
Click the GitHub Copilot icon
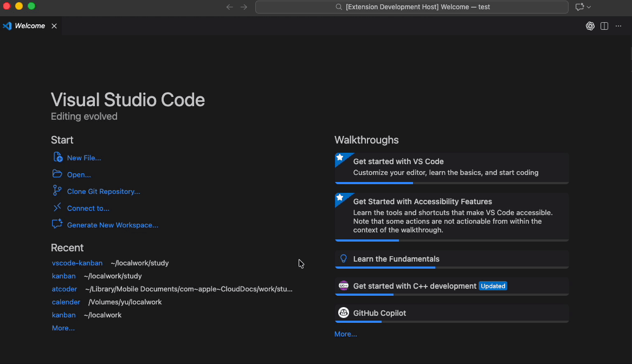(x=344, y=313)
